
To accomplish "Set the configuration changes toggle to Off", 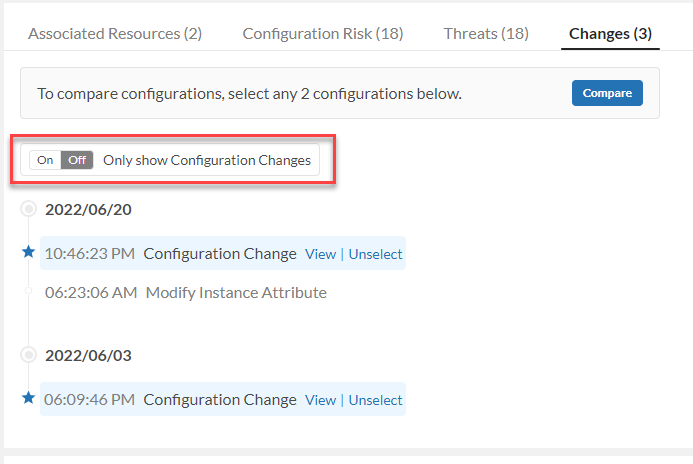I will [77, 160].
